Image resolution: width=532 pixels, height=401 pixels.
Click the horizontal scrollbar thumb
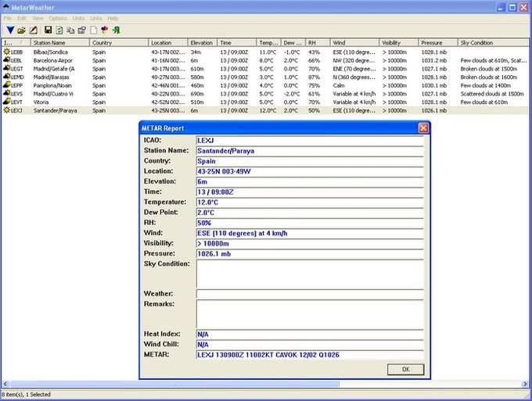click(x=174, y=384)
